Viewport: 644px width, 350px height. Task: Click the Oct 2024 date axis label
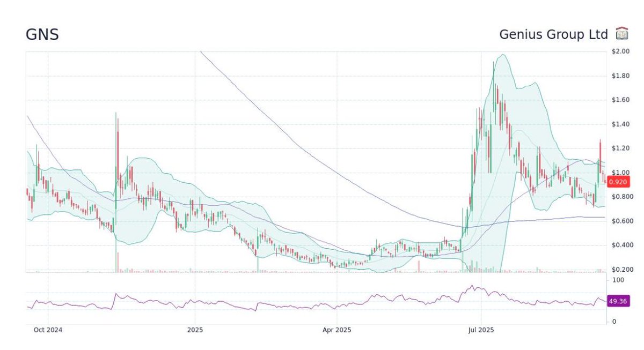[48, 330]
